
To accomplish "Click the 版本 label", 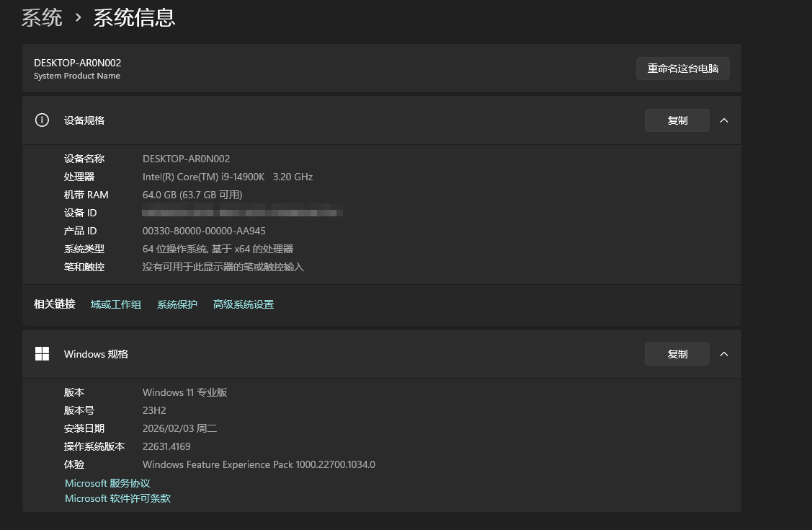I will coord(74,392).
